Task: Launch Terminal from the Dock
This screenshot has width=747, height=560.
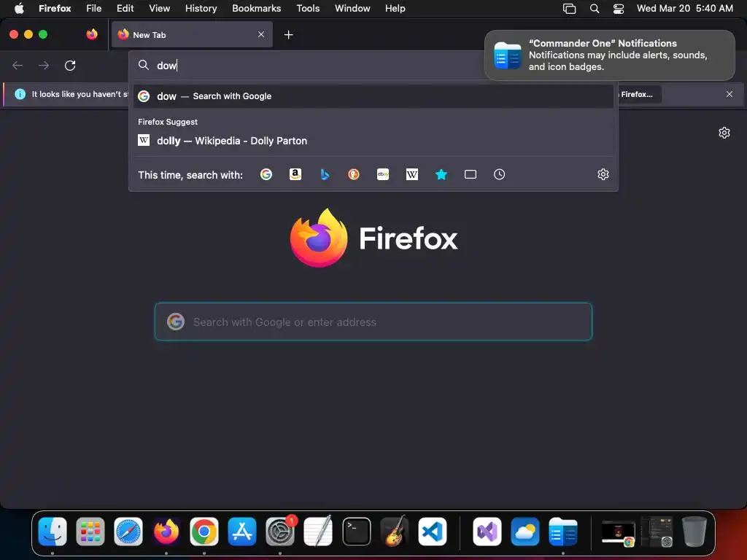Action: [356, 532]
